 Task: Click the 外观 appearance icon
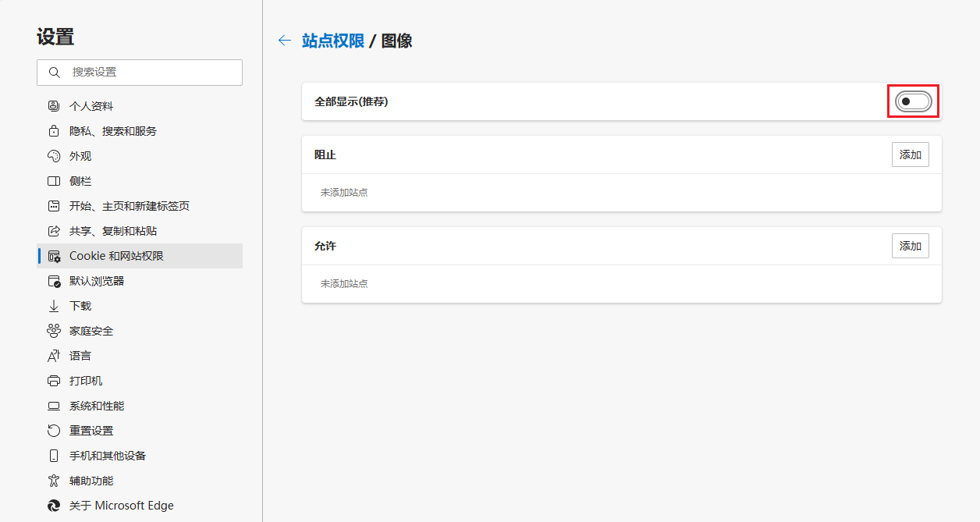coord(53,155)
